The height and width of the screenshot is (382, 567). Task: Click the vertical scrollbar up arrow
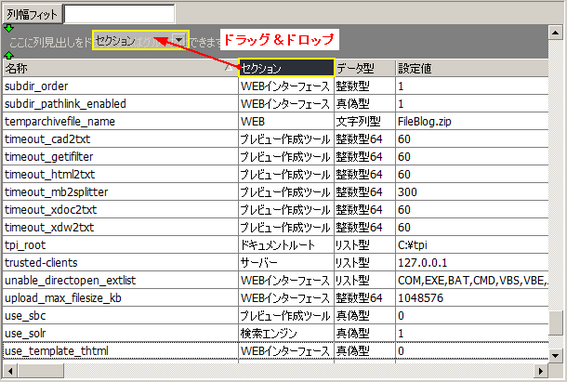coord(555,33)
